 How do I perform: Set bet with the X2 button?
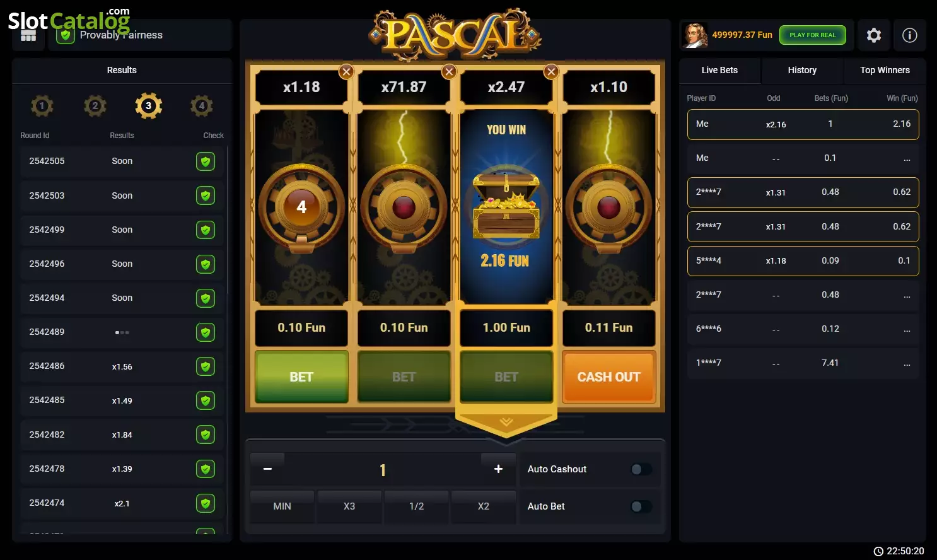tap(484, 506)
